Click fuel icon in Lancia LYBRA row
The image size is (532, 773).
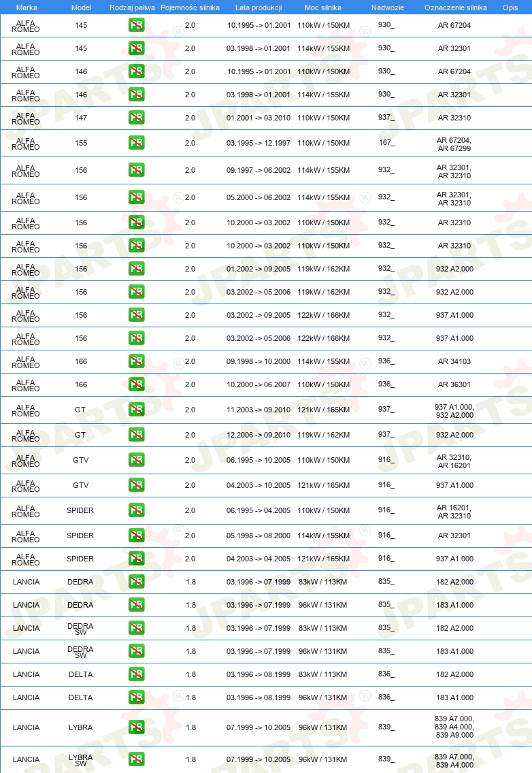point(137,727)
